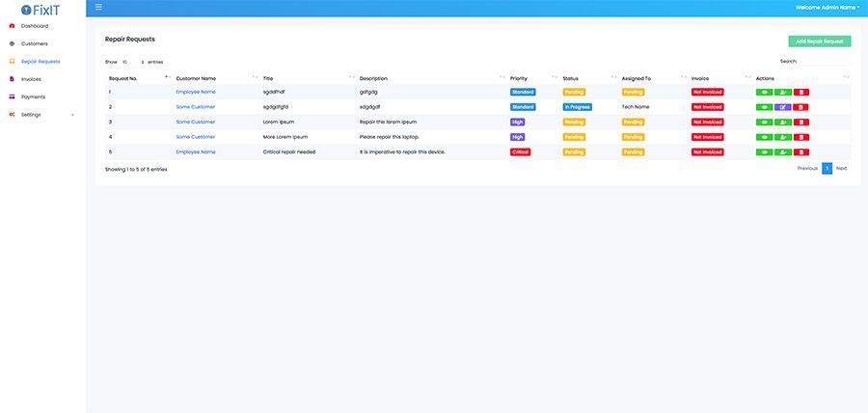868x413 pixels.
Task: View request 2 with the eye icon
Action: click(x=764, y=107)
